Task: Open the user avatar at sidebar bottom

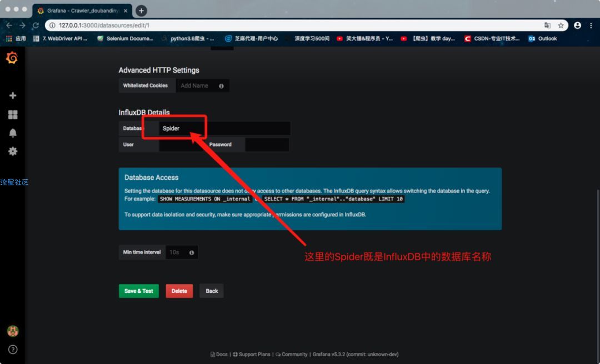Action: 13,331
